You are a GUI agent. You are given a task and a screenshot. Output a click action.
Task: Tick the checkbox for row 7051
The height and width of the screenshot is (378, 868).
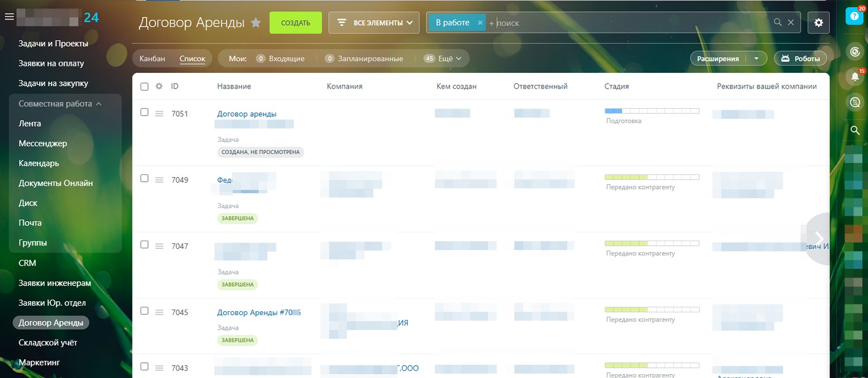coord(144,112)
